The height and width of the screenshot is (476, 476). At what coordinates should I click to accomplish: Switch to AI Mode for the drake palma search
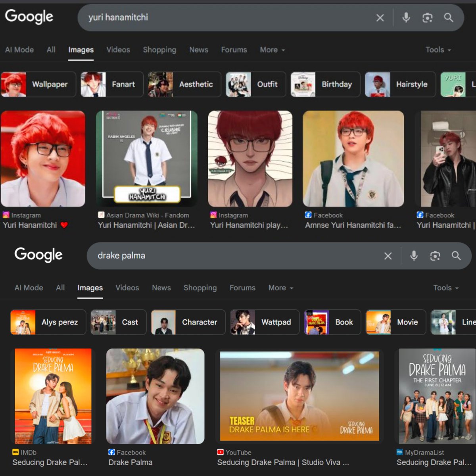(x=29, y=288)
